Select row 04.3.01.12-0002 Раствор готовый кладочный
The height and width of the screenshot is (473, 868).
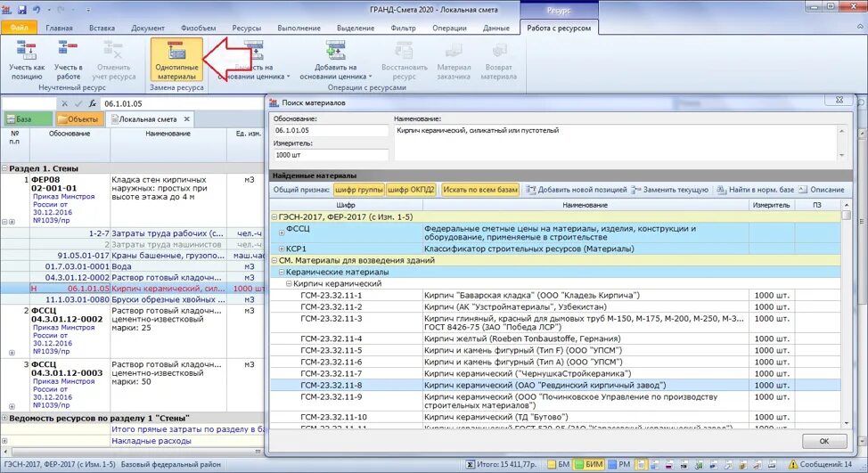click(x=133, y=277)
